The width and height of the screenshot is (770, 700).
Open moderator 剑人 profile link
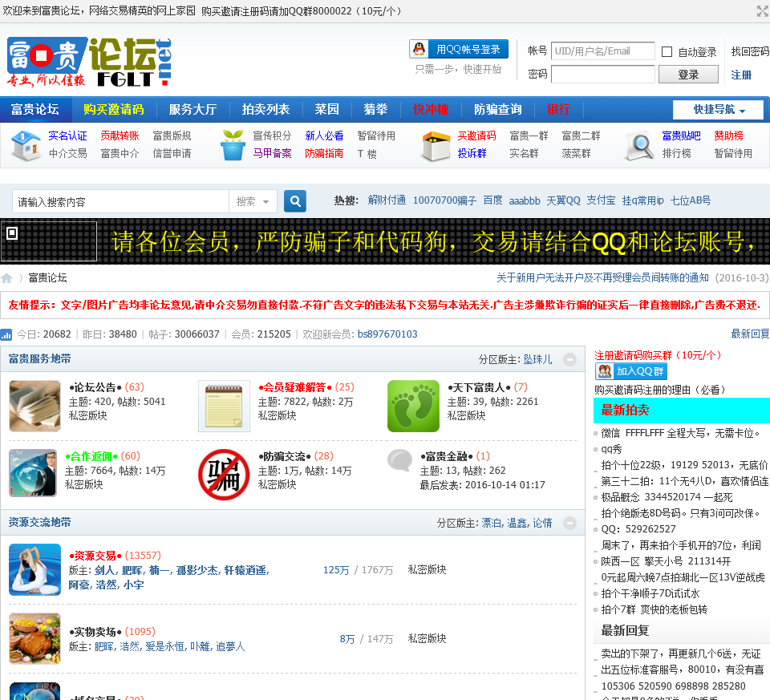(104, 570)
